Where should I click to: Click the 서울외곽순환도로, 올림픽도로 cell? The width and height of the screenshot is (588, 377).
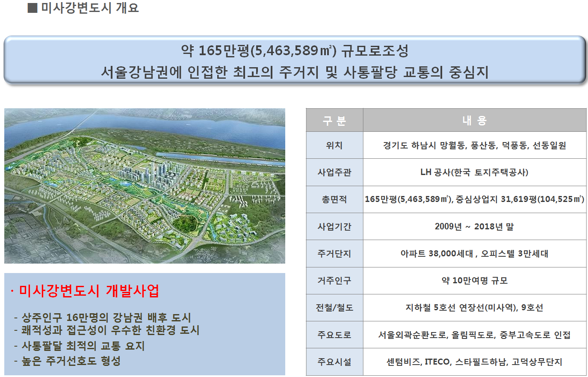(x=475, y=335)
